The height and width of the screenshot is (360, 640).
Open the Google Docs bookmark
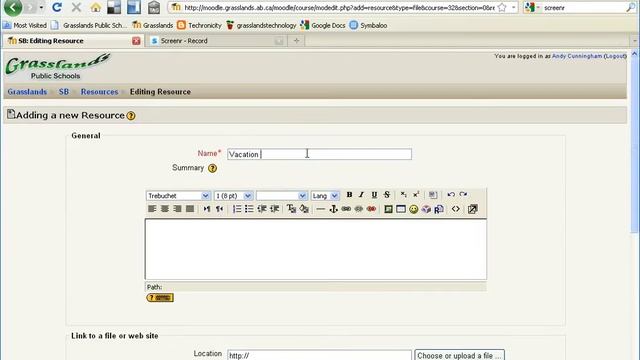point(323,25)
